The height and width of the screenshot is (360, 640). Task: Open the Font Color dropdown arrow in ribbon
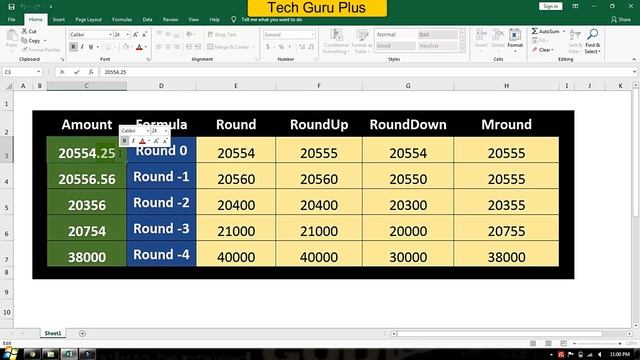(146, 47)
